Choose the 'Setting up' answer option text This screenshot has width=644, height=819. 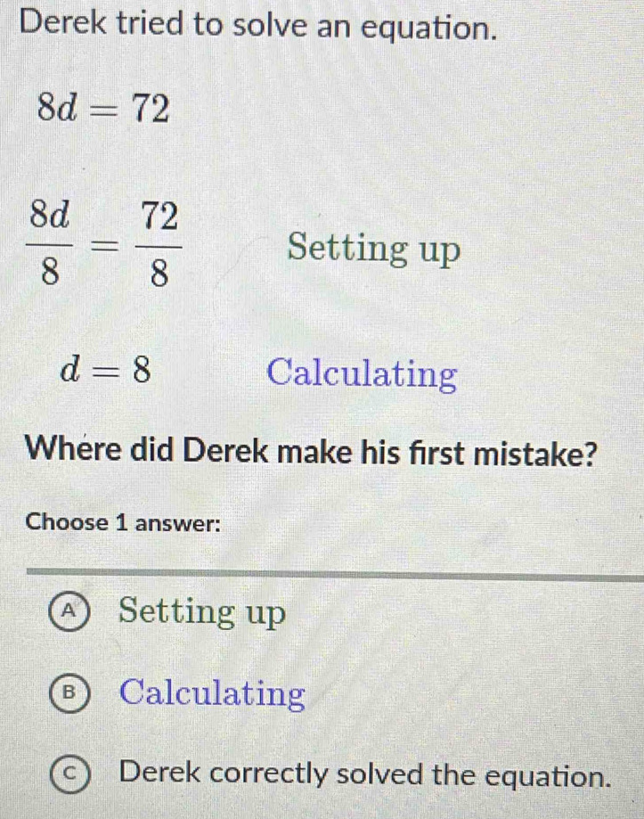click(204, 613)
